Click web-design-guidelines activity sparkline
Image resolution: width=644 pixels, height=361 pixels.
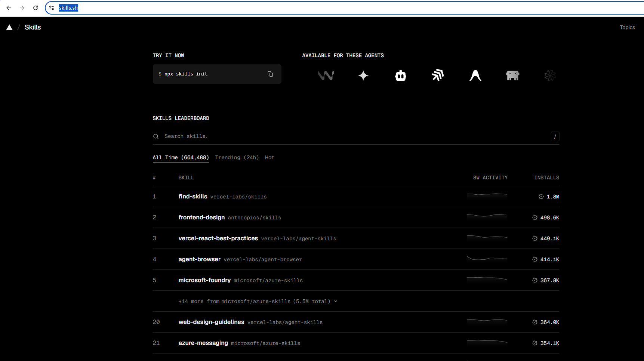487,321
